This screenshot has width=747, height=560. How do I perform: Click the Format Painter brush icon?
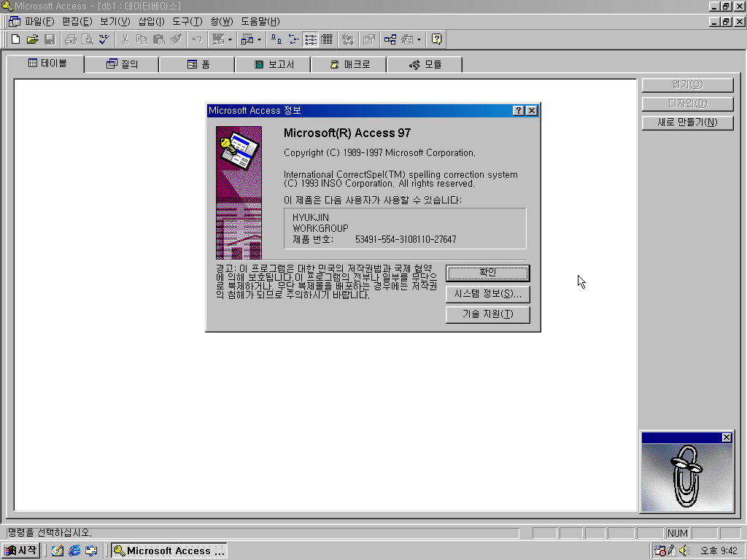(x=176, y=39)
